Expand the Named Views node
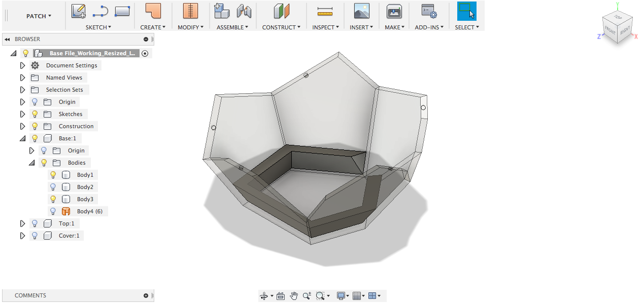Viewport: 644px width, 304px height. (22, 78)
